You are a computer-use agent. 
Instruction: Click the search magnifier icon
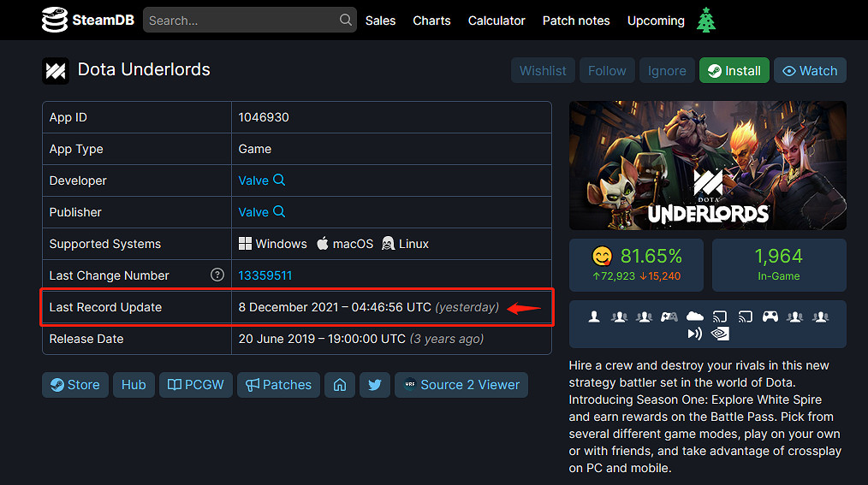click(x=345, y=20)
